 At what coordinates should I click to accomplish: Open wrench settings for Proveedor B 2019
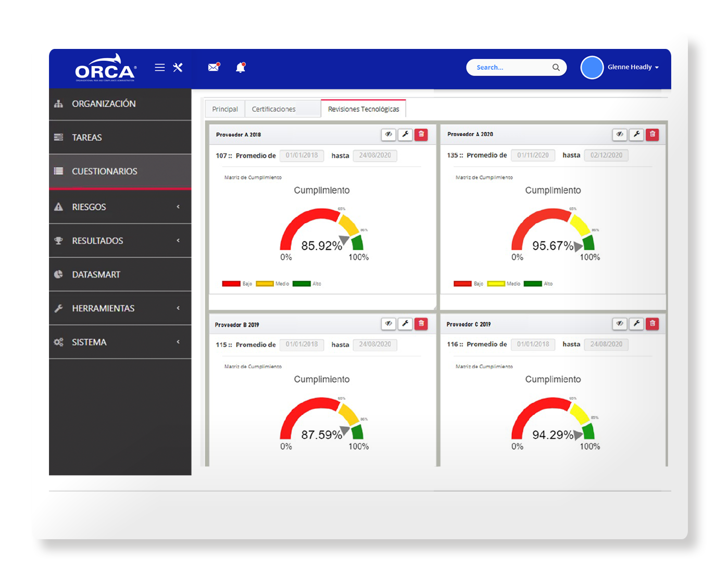(405, 324)
